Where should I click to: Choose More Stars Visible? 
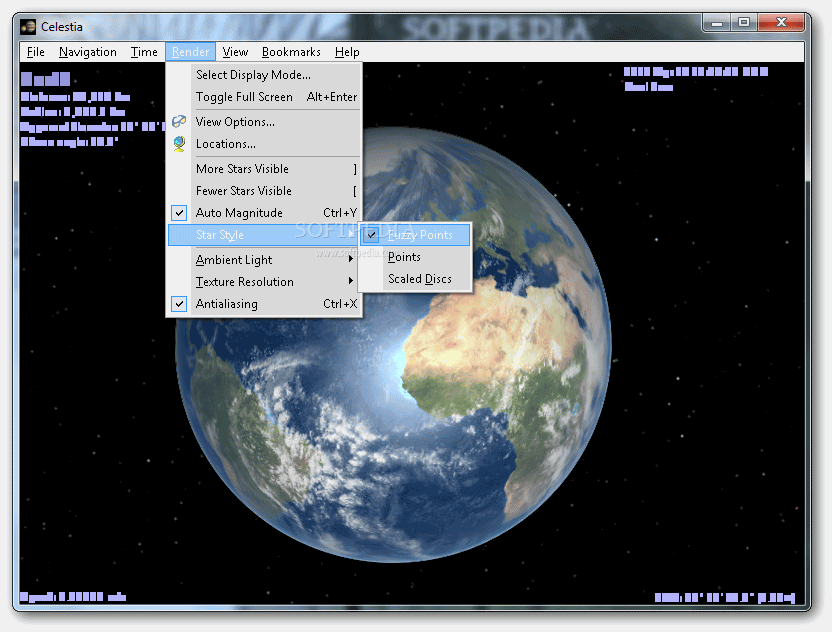[x=264, y=169]
